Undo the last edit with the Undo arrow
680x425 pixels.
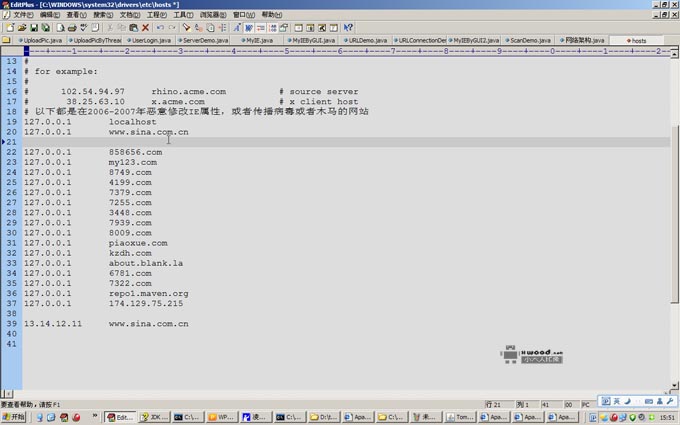point(160,28)
